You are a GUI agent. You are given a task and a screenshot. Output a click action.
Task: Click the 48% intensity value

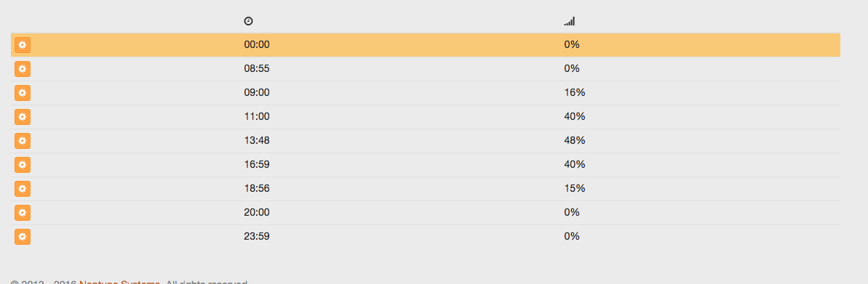click(x=575, y=140)
